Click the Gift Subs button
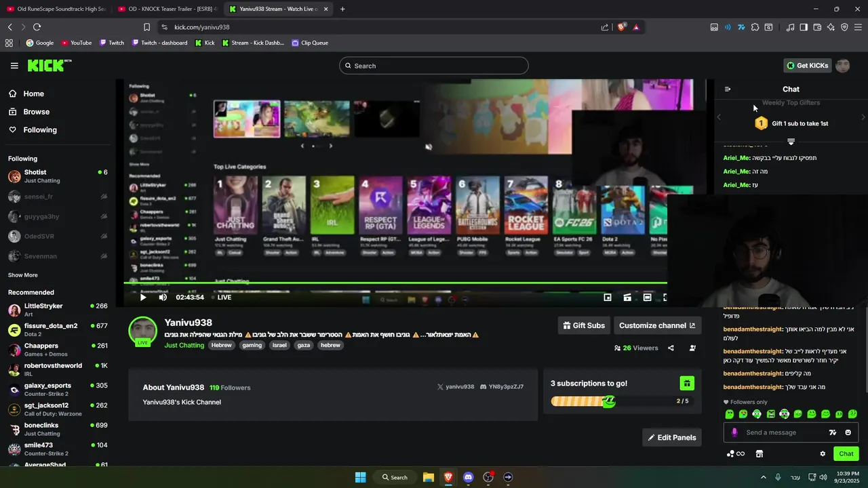The height and width of the screenshot is (488, 868). coord(584,325)
